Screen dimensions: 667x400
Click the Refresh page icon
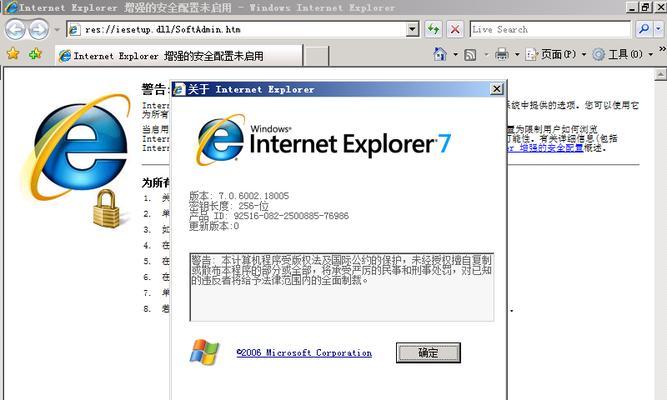point(433,29)
